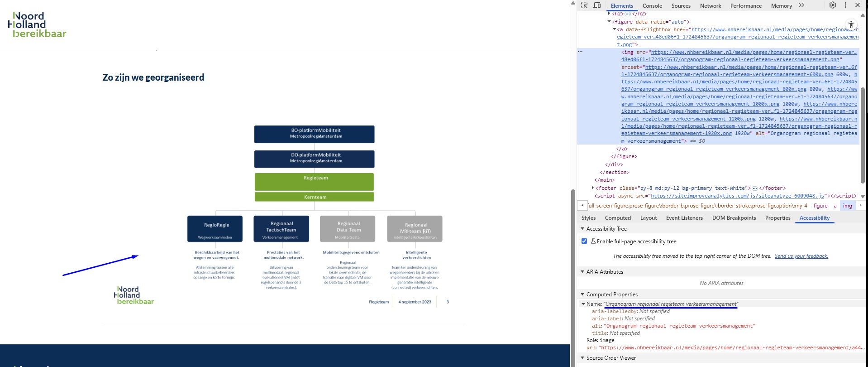Show more DevTools tabs with chevron
The height and width of the screenshot is (367, 868).
click(x=801, y=5)
